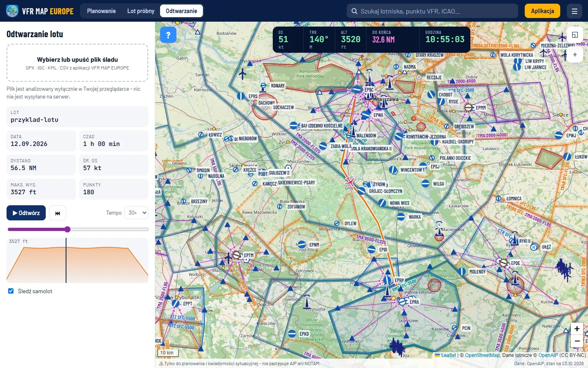The width and height of the screenshot is (588, 368).
Task: Click the flight name przyklad-lotu
Action: (34, 120)
